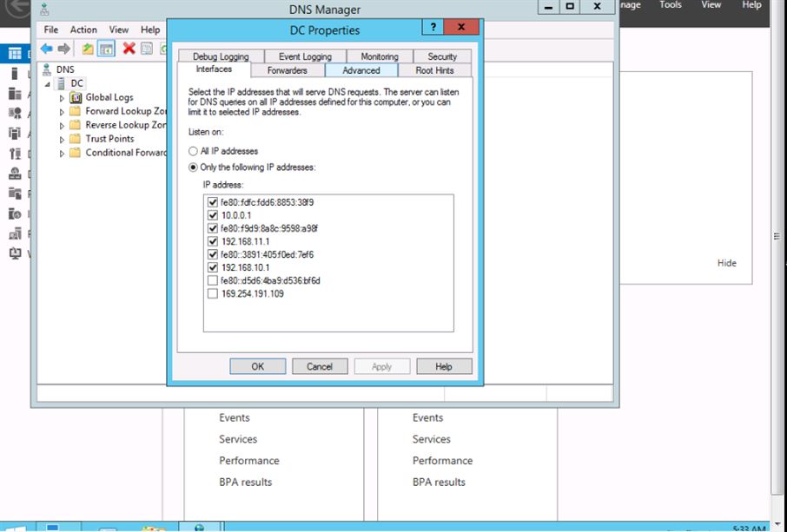Click the certificate-ribbon role icon in Server Manager sidebar
The image size is (787, 532).
click(x=15, y=114)
